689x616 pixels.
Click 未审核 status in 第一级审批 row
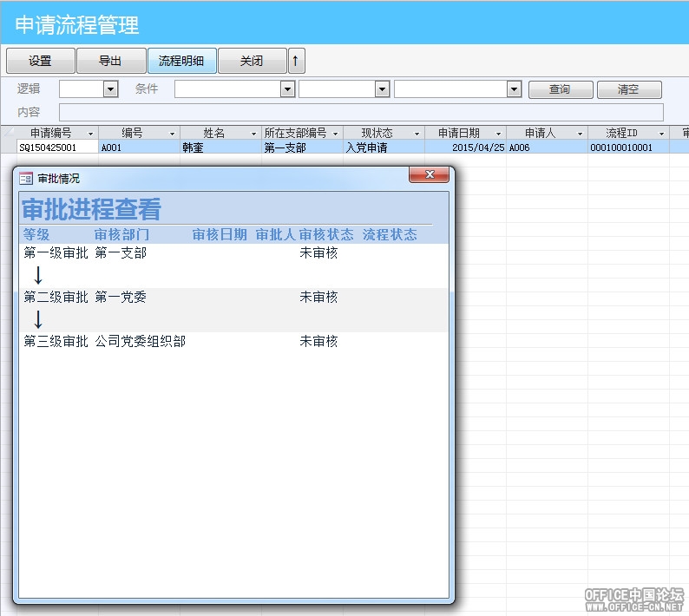click(318, 252)
